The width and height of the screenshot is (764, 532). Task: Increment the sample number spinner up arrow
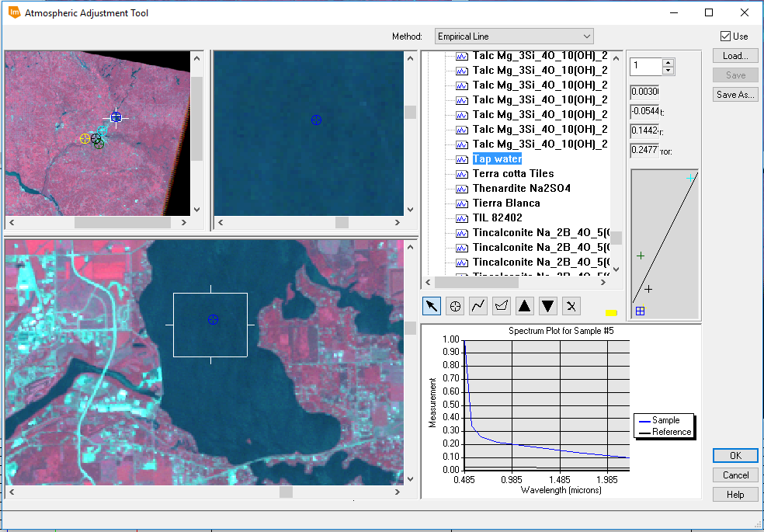pos(669,62)
